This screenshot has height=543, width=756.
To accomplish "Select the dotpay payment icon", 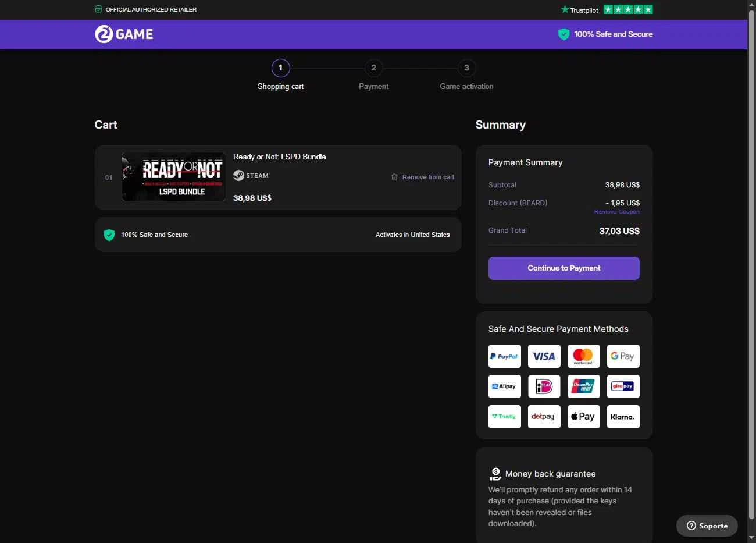I will coord(544,417).
